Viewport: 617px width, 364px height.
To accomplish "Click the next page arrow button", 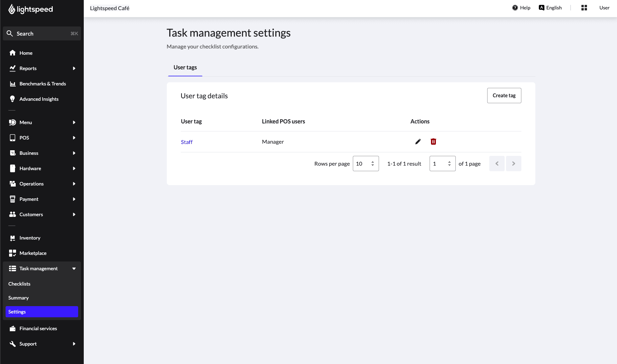I will [x=513, y=163].
